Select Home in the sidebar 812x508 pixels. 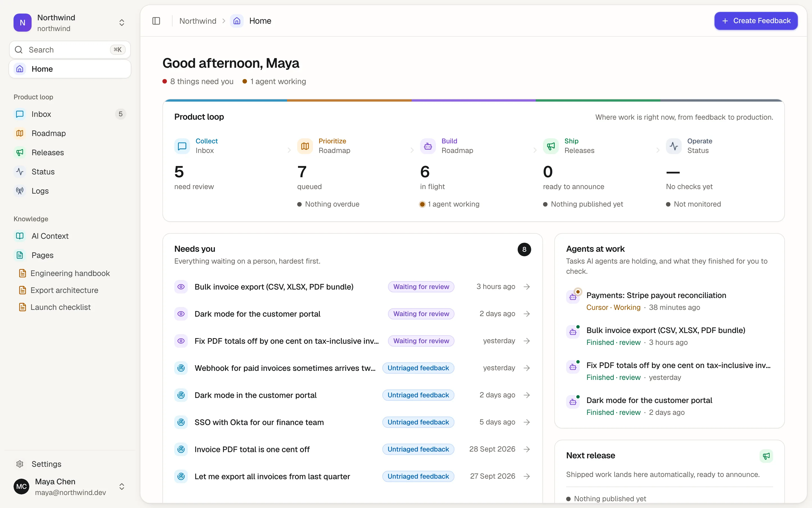[x=70, y=69]
